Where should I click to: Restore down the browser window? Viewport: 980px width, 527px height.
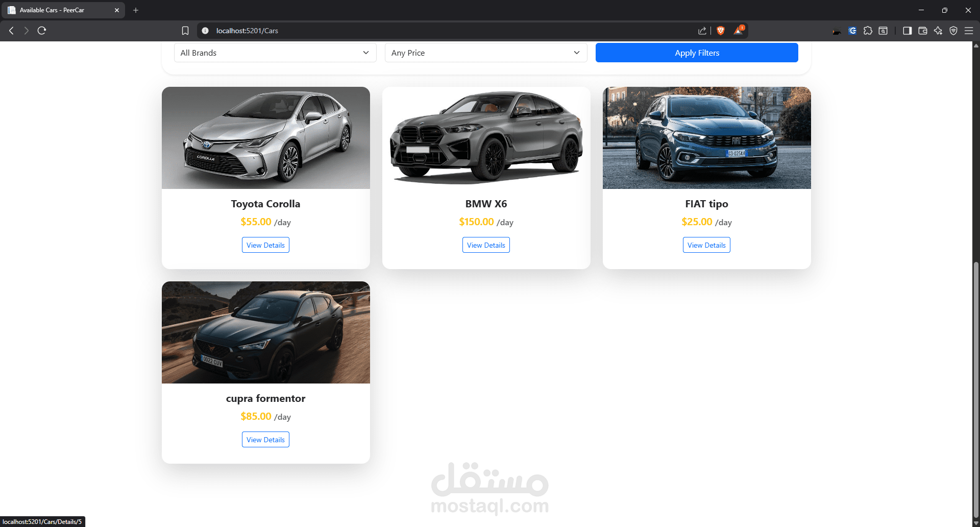[945, 10]
